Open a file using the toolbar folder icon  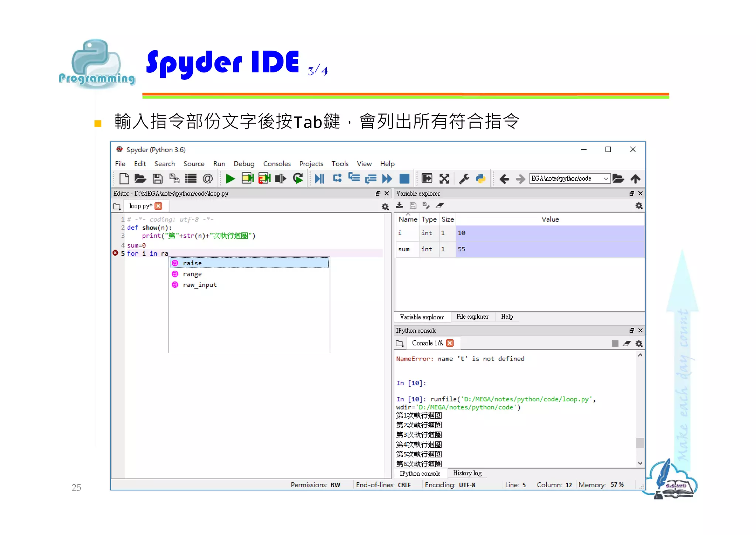click(140, 179)
